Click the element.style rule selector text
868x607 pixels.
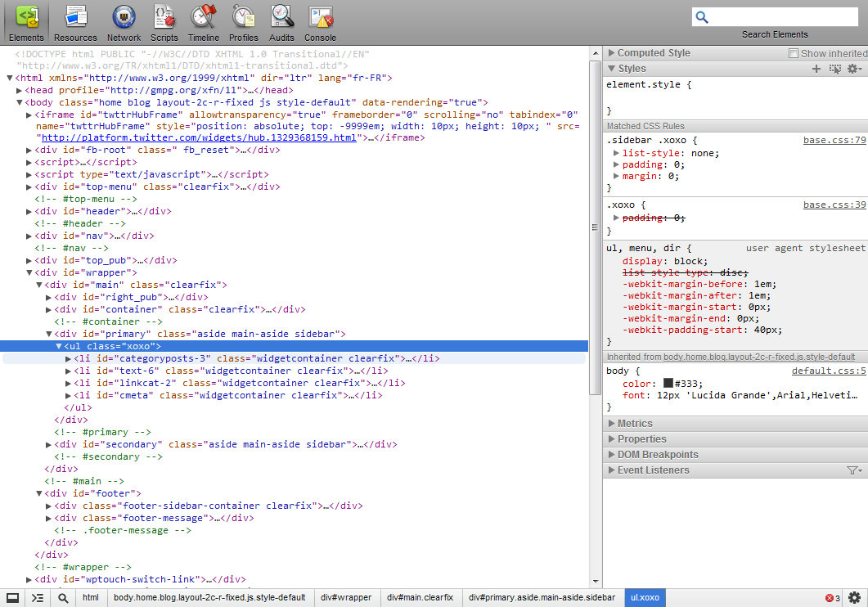pyautogui.click(x=643, y=84)
